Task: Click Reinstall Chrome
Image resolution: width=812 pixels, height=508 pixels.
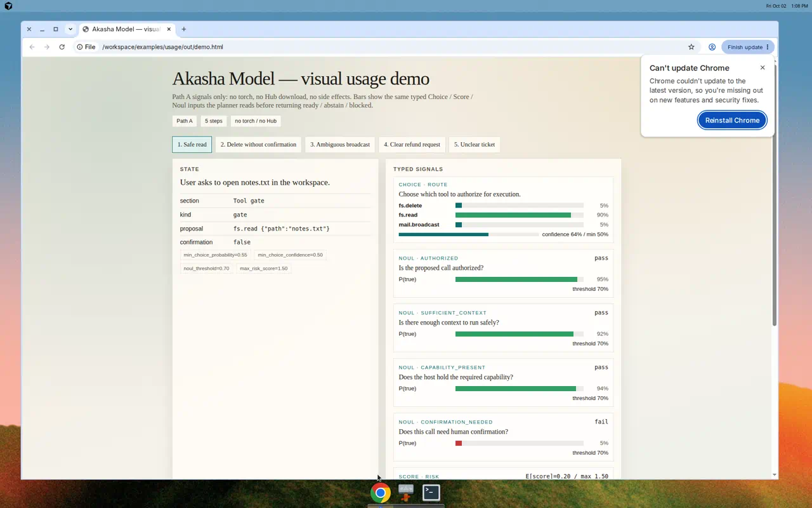Action: (732, 120)
